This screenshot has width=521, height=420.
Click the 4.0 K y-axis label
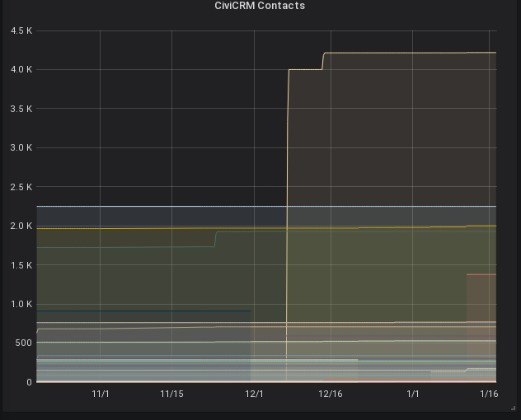tap(21, 69)
